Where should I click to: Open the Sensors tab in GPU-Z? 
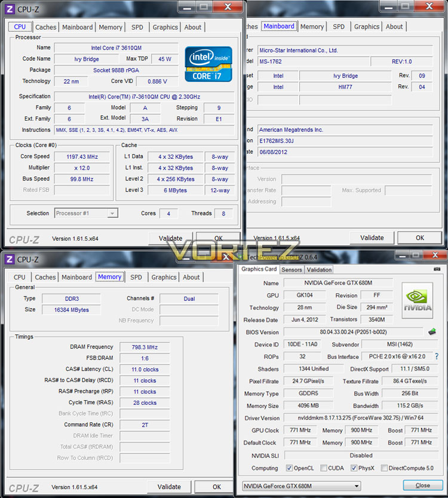coord(291,270)
